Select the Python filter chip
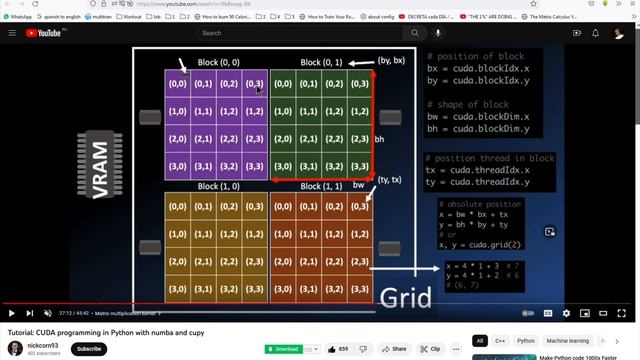The width and height of the screenshot is (640, 360). (x=526, y=341)
